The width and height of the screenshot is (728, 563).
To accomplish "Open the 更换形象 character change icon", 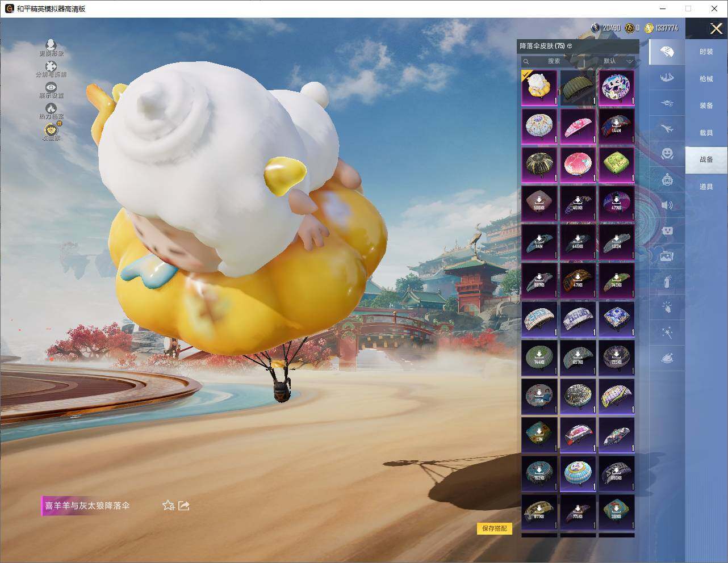I will 51,48.
